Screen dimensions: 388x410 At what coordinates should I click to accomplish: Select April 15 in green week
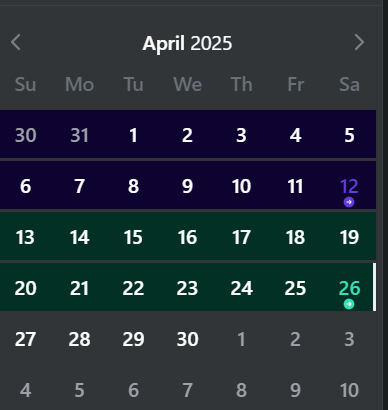133,237
